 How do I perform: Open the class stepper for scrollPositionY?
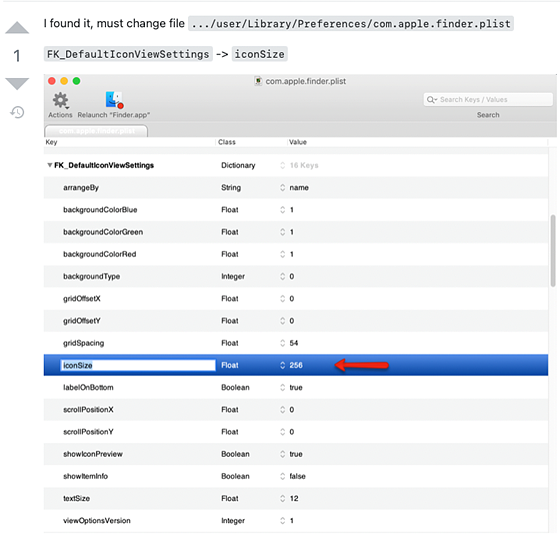[282, 432]
